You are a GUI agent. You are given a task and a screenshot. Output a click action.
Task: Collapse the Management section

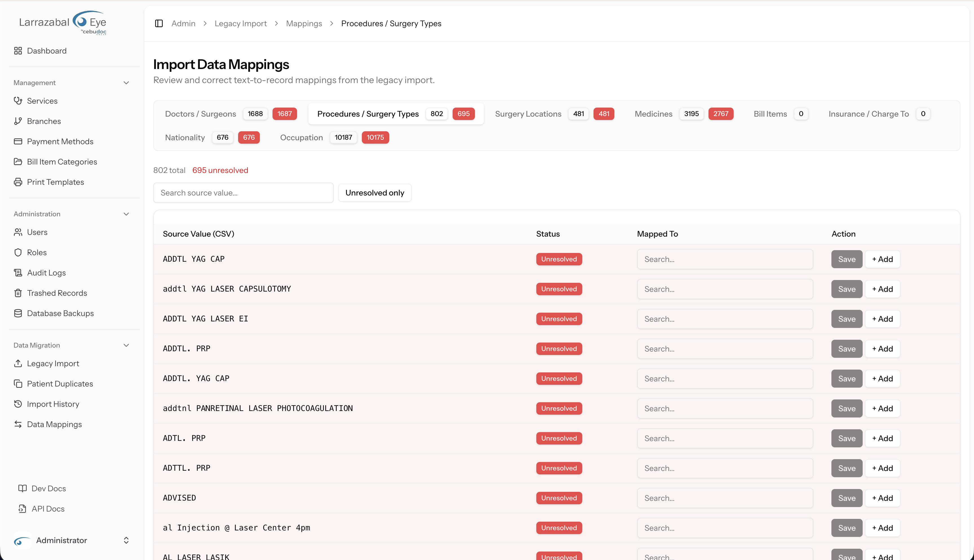coord(126,83)
